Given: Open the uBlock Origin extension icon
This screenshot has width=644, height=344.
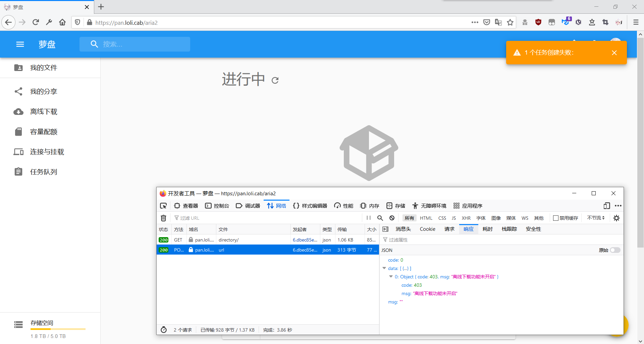Looking at the screenshot, I should (538, 22).
